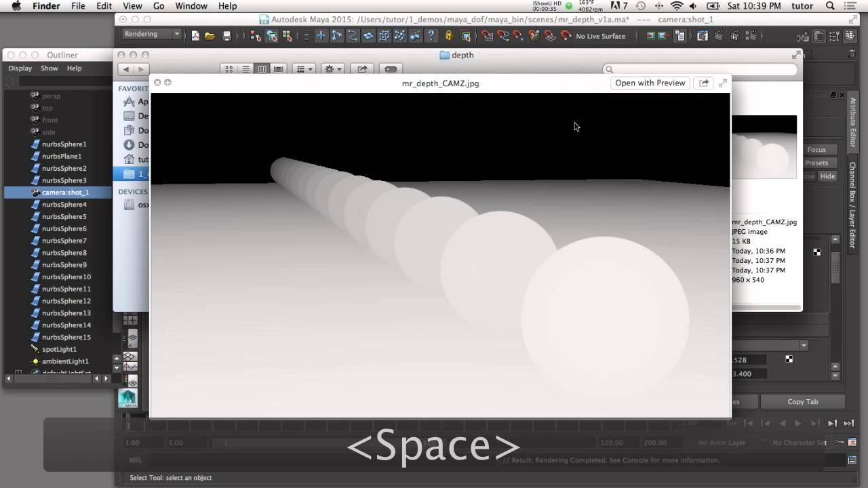Click the IPR render clapper icon
Viewport: 868px width, 488px height.
point(735,36)
